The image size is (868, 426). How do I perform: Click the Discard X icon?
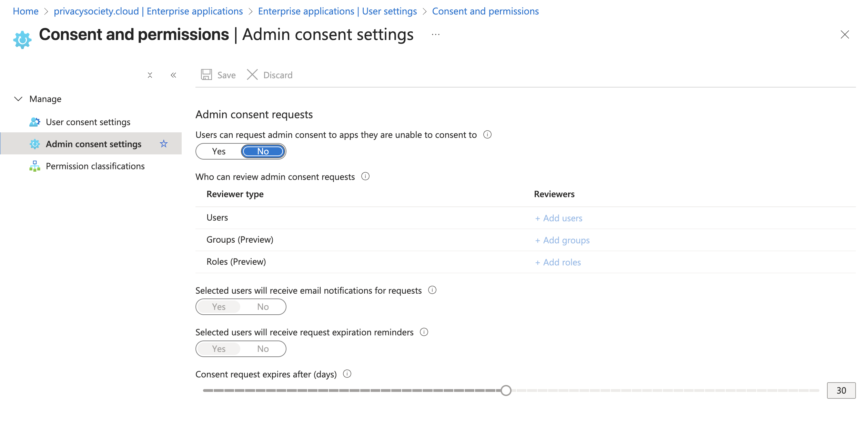(x=252, y=75)
